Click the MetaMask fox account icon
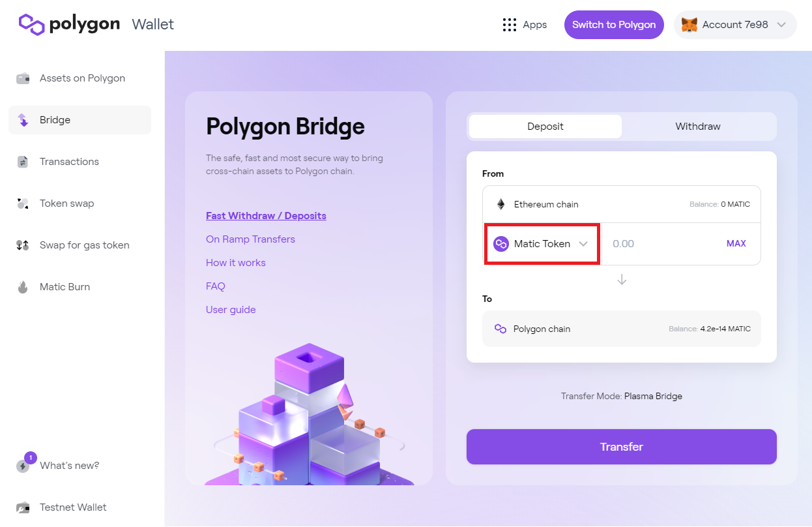 (x=689, y=25)
